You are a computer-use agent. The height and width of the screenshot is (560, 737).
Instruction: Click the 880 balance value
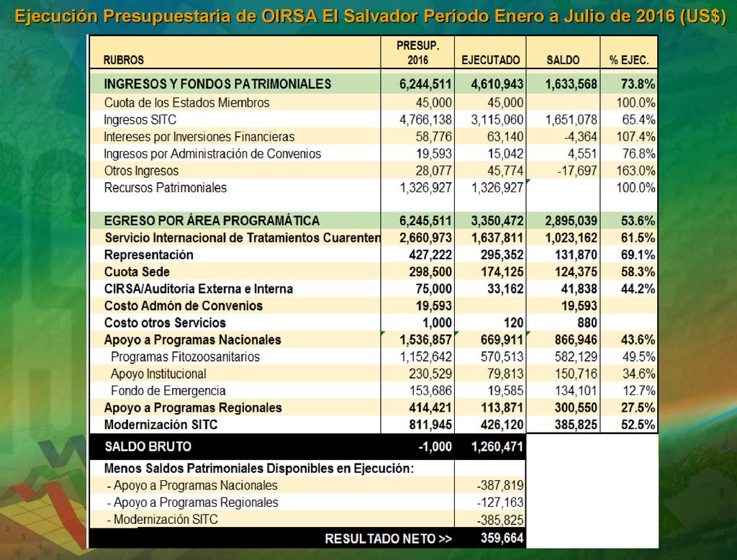[x=587, y=322]
